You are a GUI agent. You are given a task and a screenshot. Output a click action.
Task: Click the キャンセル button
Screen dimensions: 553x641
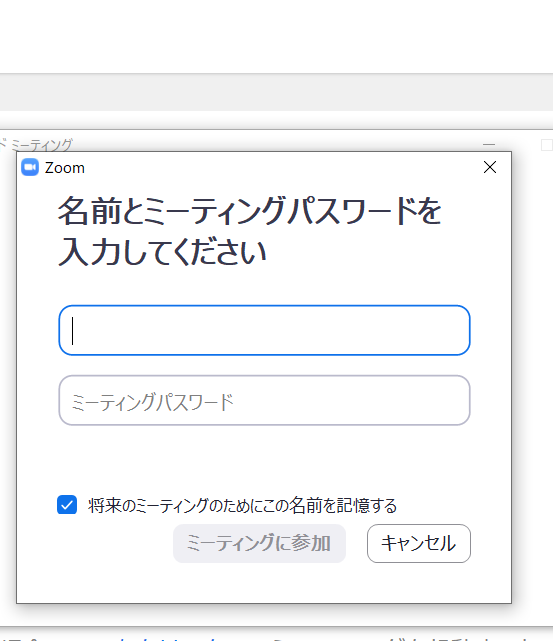[419, 543]
